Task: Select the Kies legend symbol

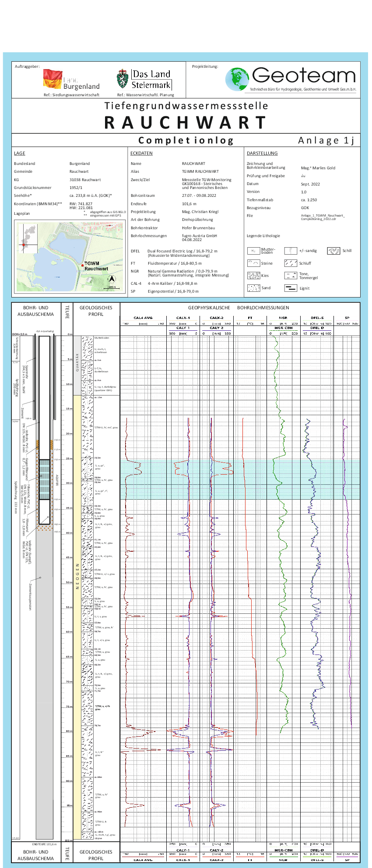Action: pyautogui.click(x=253, y=276)
